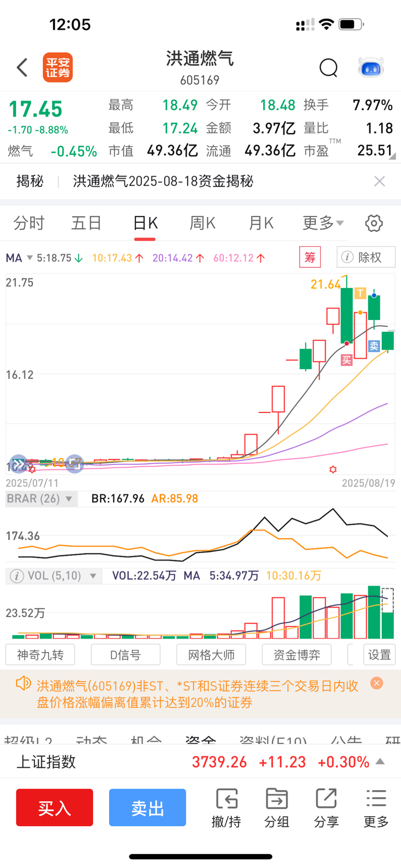
Task: Tap 燃气 sector -0.45% link
Action: point(52,151)
